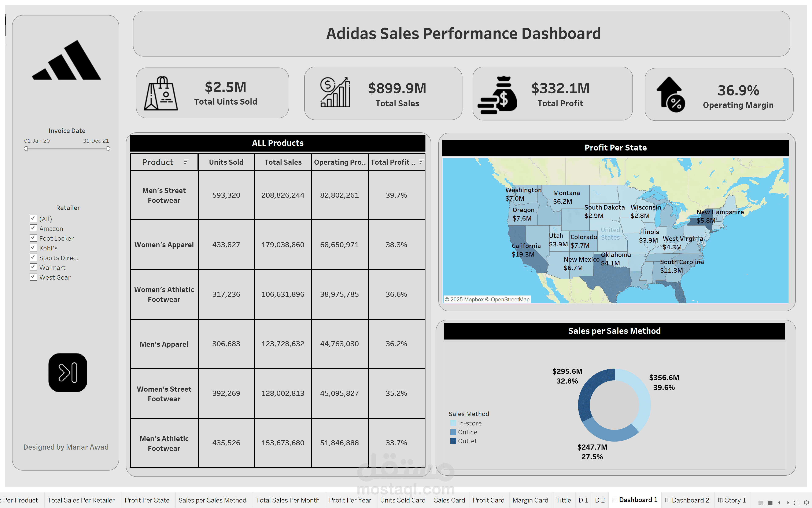Click the In-store legend color swatch
The width and height of the screenshot is (812, 508).
click(453, 423)
